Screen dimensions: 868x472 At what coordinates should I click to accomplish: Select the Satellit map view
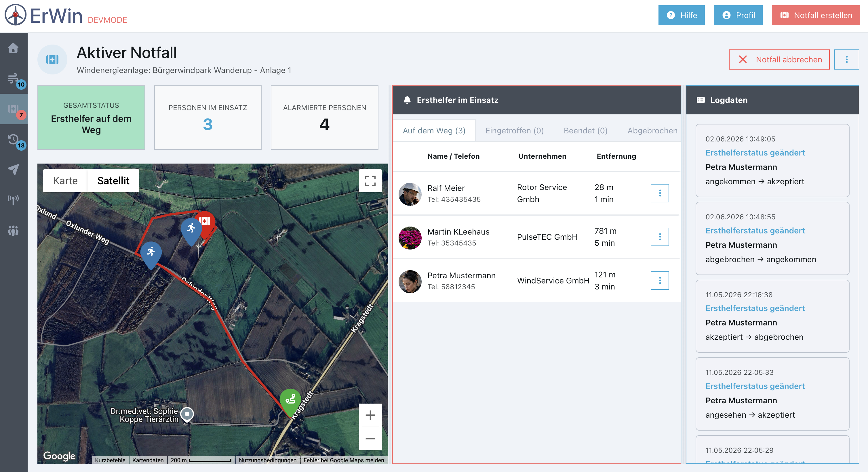(x=113, y=181)
